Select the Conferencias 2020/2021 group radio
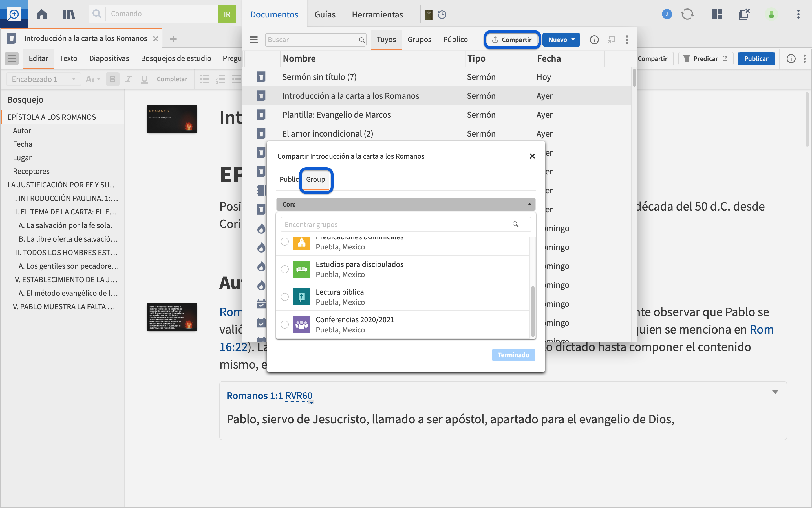Screen dimensions: 812x508 [x=284, y=324]
